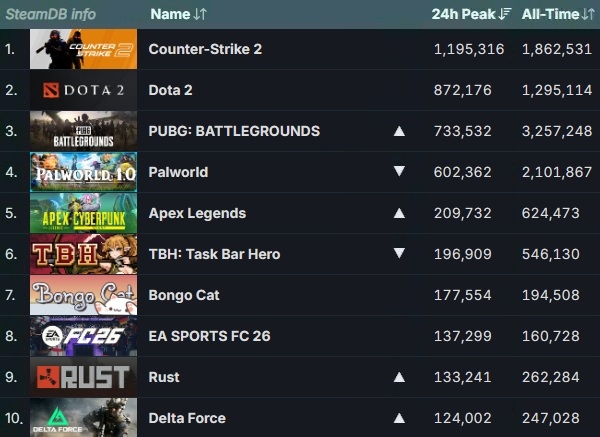
Task: Select 24h peak value 196,909
Action: (x=463, y=254)
